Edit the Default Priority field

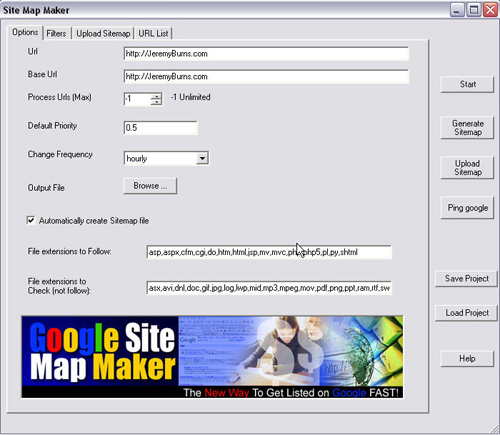[160, 128]
